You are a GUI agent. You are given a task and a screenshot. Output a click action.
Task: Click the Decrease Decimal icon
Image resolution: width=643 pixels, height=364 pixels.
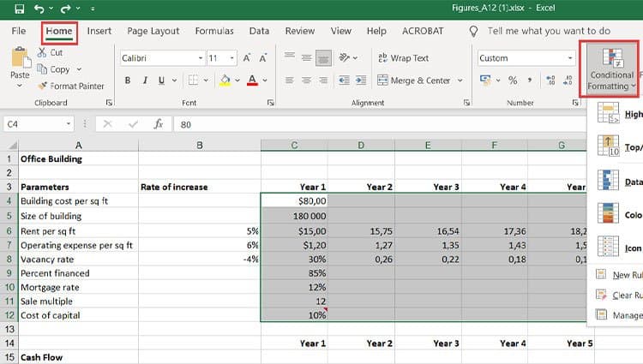568,81
